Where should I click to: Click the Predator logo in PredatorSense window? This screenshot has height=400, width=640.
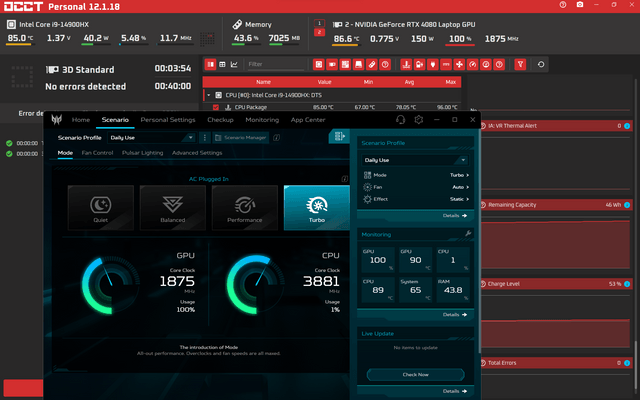[56, 120]
